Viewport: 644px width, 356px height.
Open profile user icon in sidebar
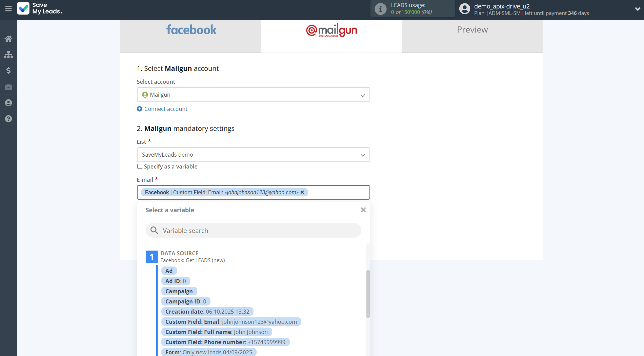pyautogui.click(x=8, y=103)
